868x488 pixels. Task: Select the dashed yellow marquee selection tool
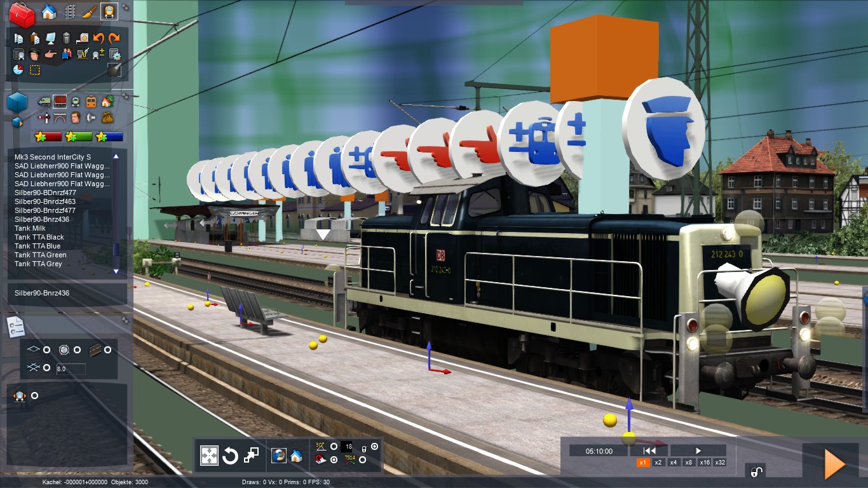[35, 70]
